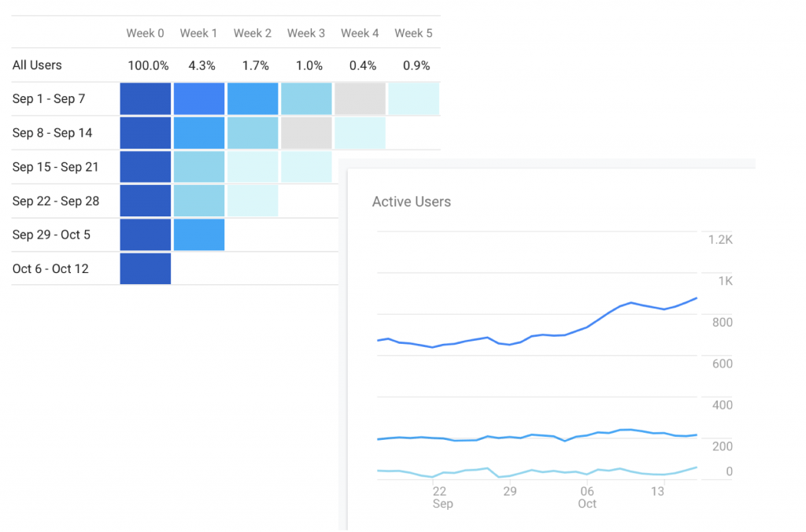The width and height of the screenshot is (806, 532).
Task: Click the Active Users chart title
Action: [x=412, y=201]
